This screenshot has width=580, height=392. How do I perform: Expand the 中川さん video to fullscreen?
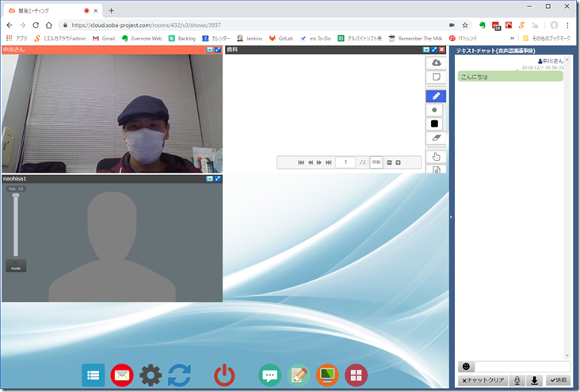tap(218, 50)
